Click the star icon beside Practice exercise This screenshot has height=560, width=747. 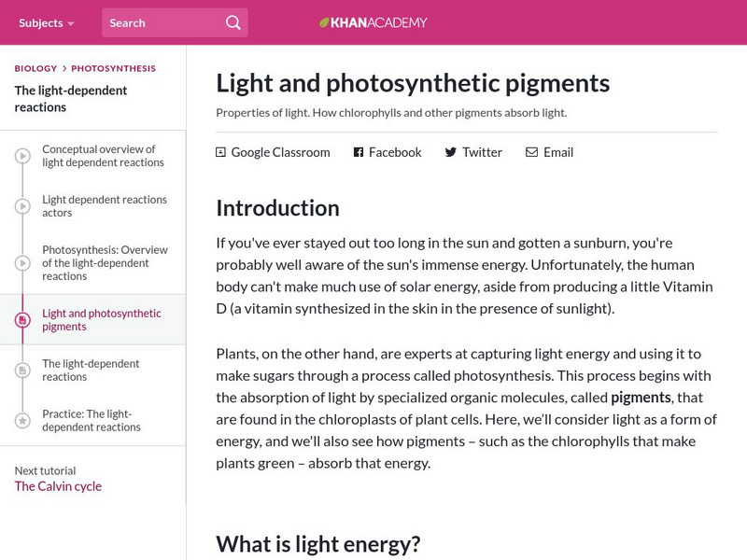[23, 421]
